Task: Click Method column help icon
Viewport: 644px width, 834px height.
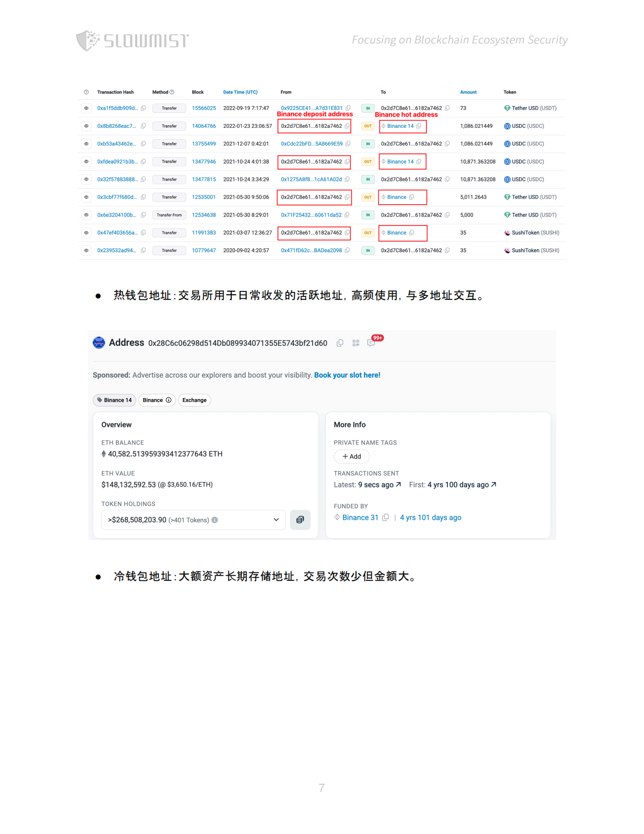Action: click(x=172, y=92)
